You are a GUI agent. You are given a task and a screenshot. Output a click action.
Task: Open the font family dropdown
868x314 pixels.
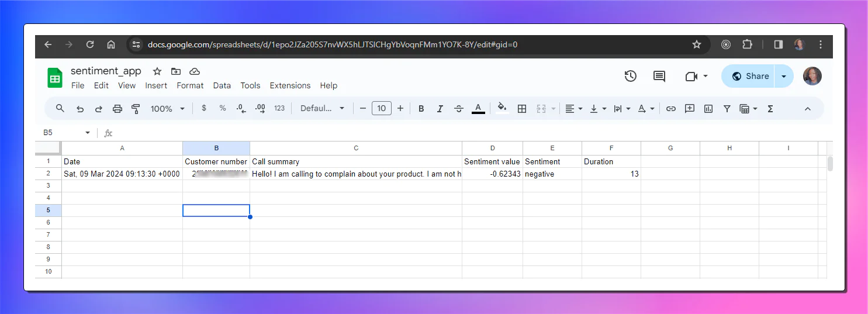point(323,108)
